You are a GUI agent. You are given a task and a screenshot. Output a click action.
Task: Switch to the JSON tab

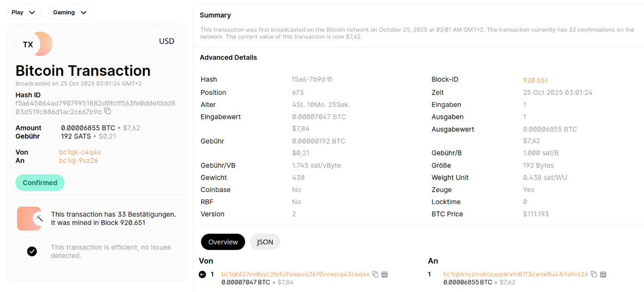coord(265,242)
